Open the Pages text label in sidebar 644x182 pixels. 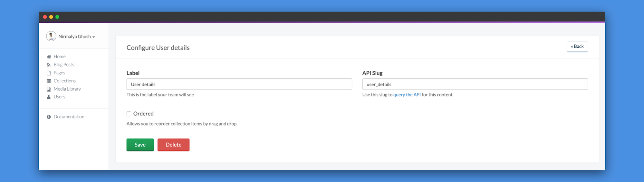point(59,73)
